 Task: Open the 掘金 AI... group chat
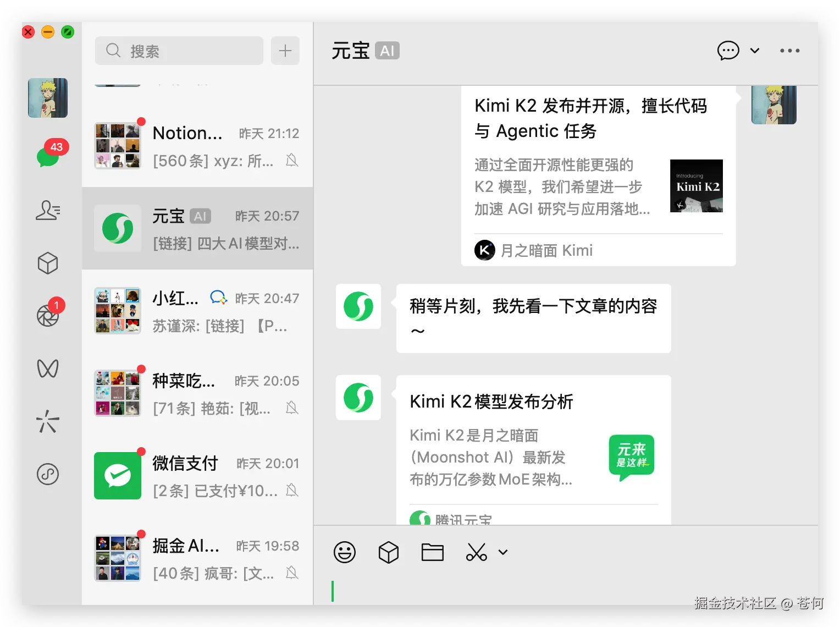coord(198,558)
